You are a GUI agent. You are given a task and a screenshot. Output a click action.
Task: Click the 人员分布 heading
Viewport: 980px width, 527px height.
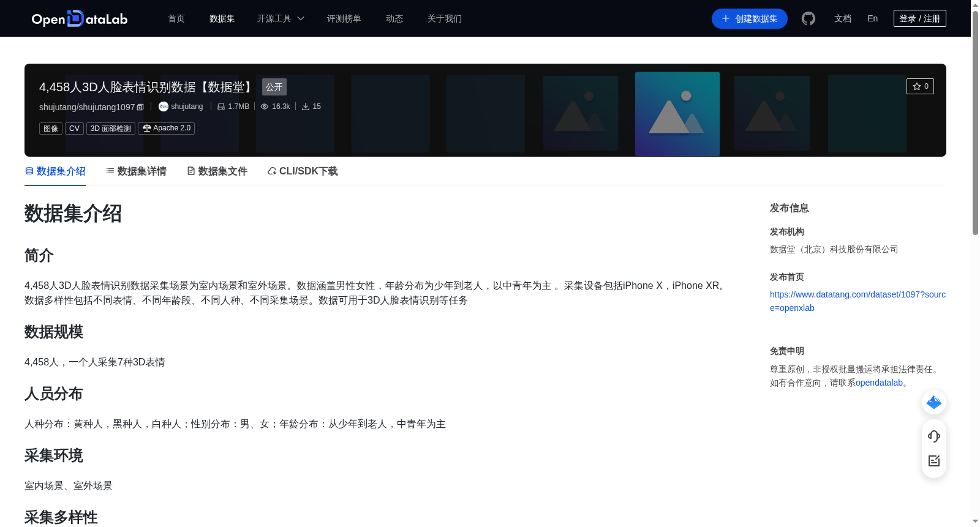pos(54,394)
